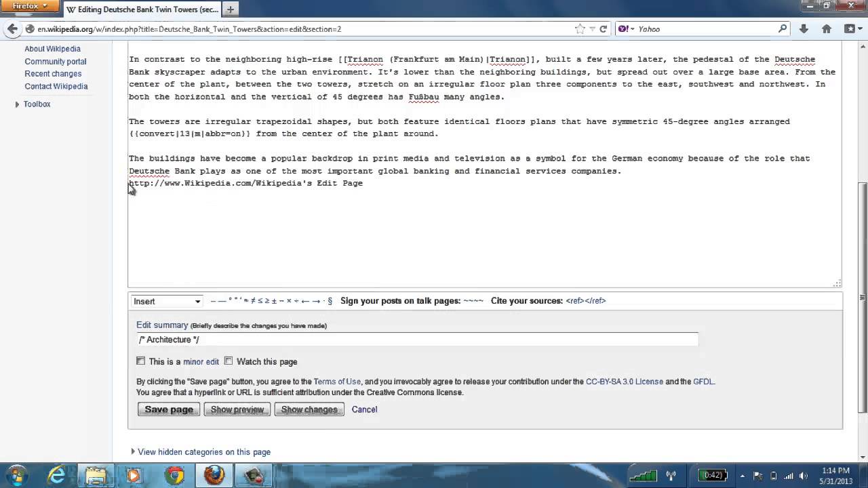The image size is (868, 488).
Task: Expand 'View hidden categories on this page'
Action: coord(203,452)
